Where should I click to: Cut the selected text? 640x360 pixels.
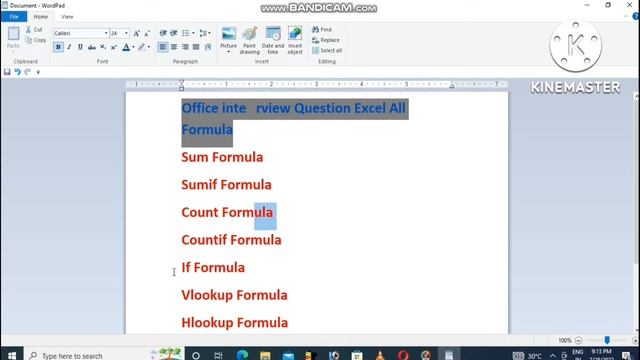[x=34, y=29]
